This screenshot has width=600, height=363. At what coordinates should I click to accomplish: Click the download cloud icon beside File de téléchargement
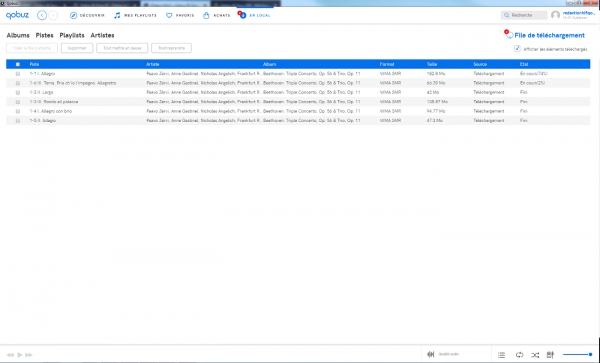tap(509, 34)
